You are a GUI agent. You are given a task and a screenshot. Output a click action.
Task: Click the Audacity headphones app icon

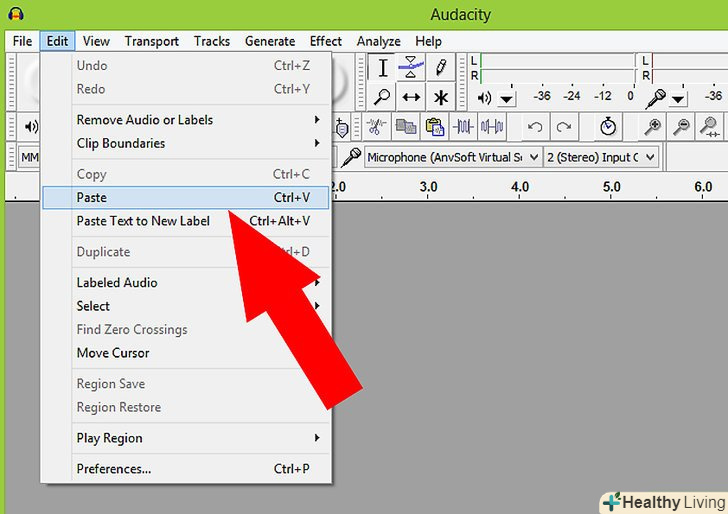(16, 13)
